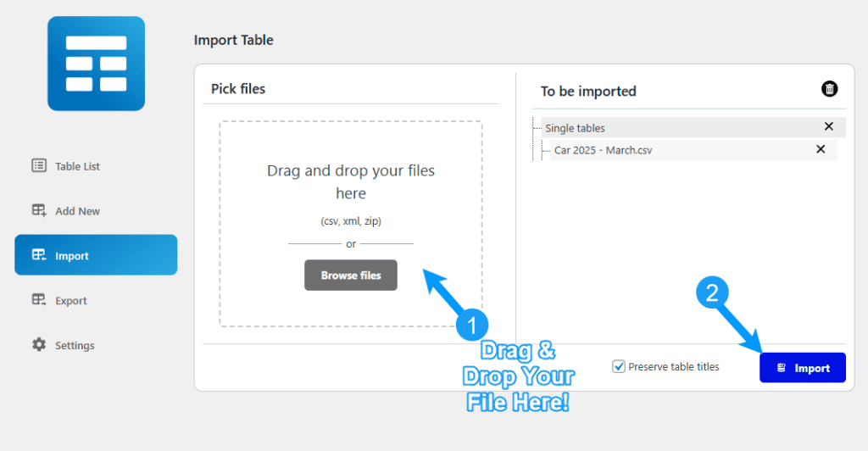Remove Car 2025 - March.csv from list

821,149
